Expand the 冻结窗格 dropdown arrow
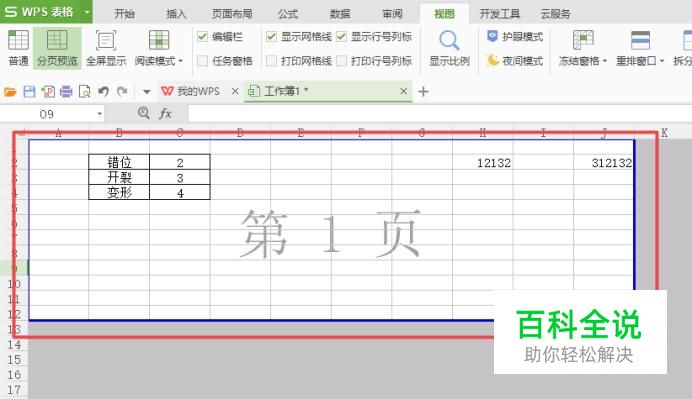Viewport: 692px width, 399px height. tap(605, 61)
